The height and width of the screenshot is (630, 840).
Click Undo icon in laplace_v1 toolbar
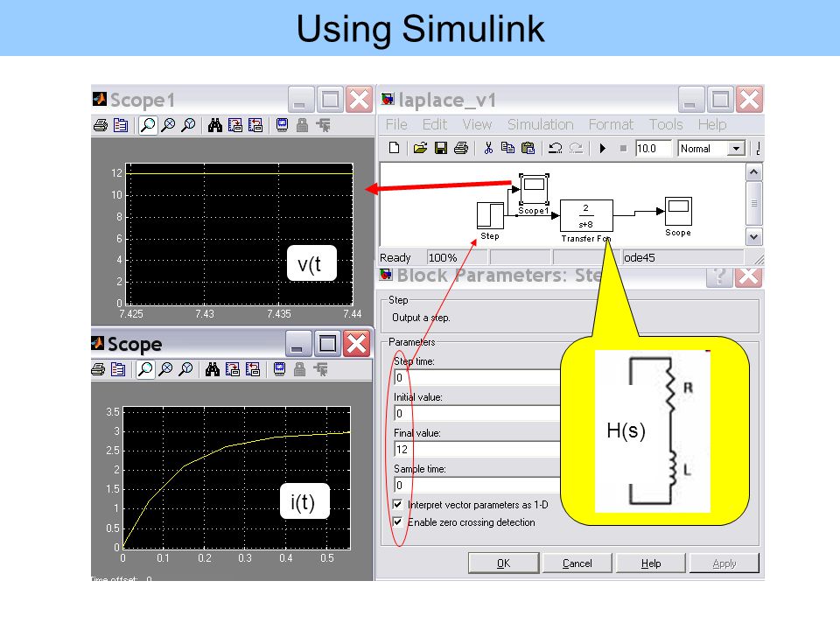pos(556,148)
